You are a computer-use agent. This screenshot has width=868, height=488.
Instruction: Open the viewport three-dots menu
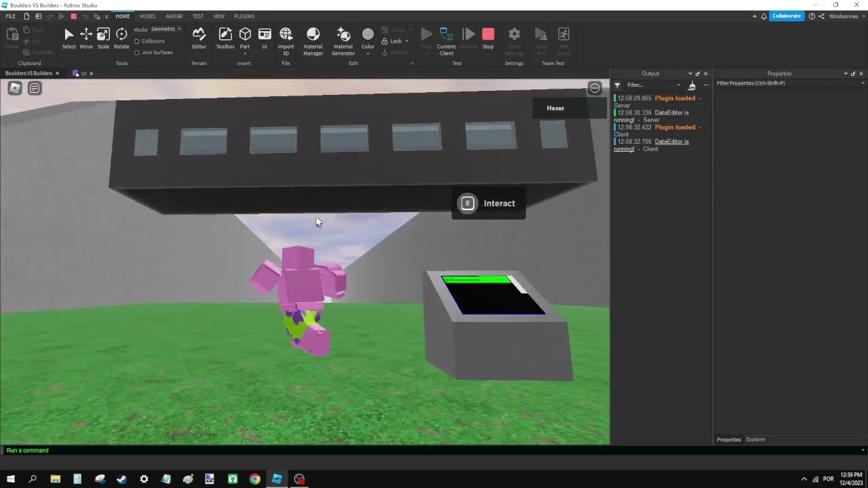coord(595,88)
